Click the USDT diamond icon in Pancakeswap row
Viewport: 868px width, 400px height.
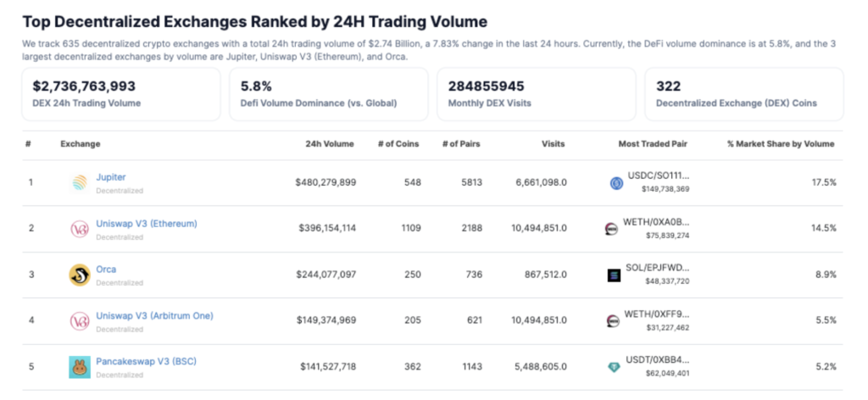615,367
